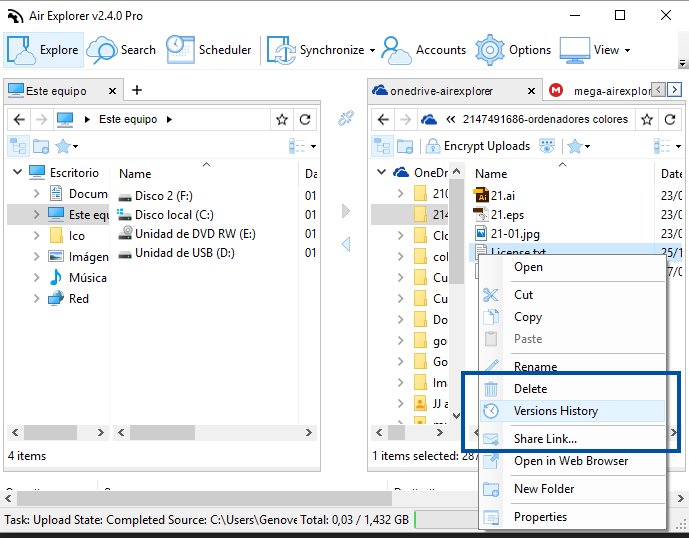
Task: Expand the Música tree node
Action: [36, 277]
